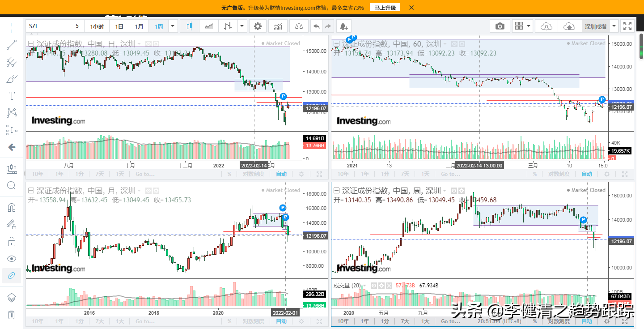The width and height of the screenshot is (644, 329).
Task: Toggle magnet mode in left sidebar
Action: tap(12, 208)
